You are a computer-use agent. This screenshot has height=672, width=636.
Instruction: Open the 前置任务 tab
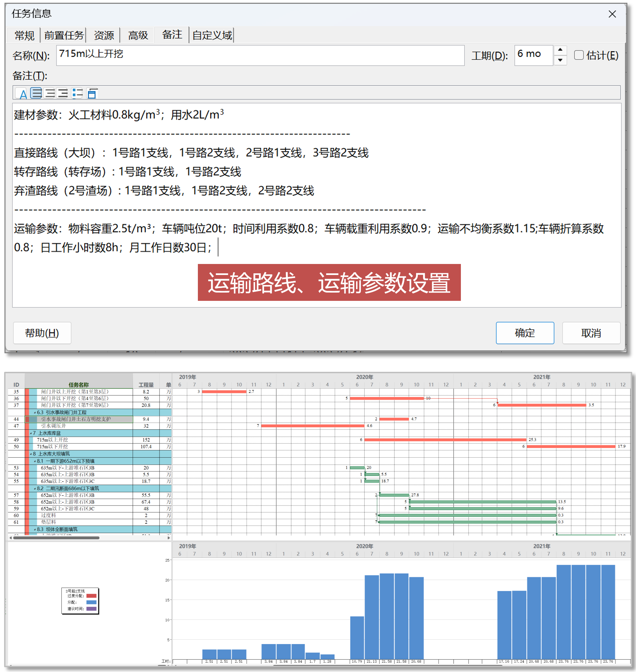[64, 35]
